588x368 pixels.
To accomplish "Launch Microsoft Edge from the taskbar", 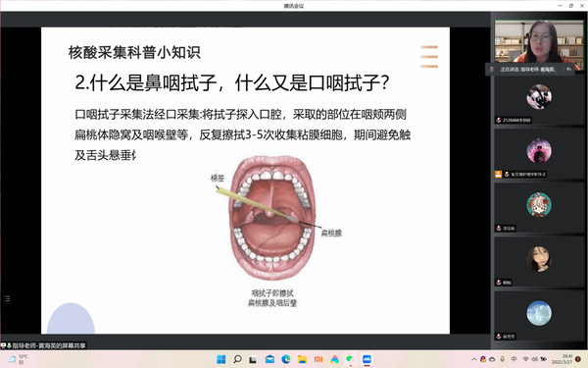I will [x=286, y=359].
